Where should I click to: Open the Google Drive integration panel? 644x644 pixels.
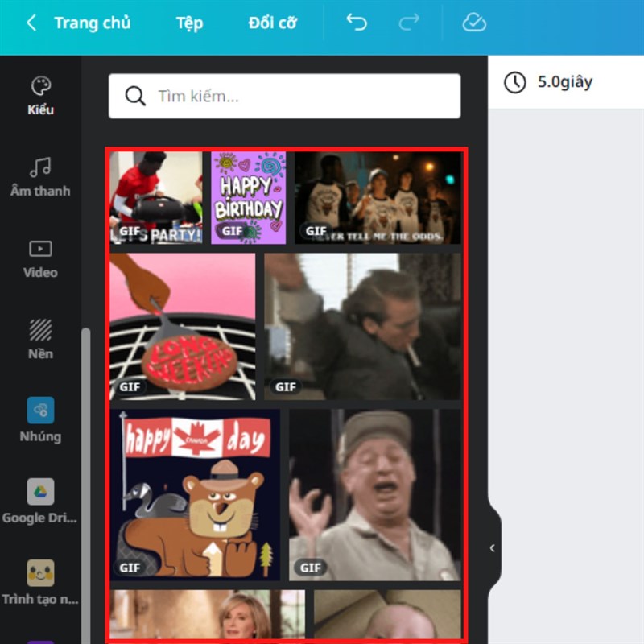coord(40,501)
